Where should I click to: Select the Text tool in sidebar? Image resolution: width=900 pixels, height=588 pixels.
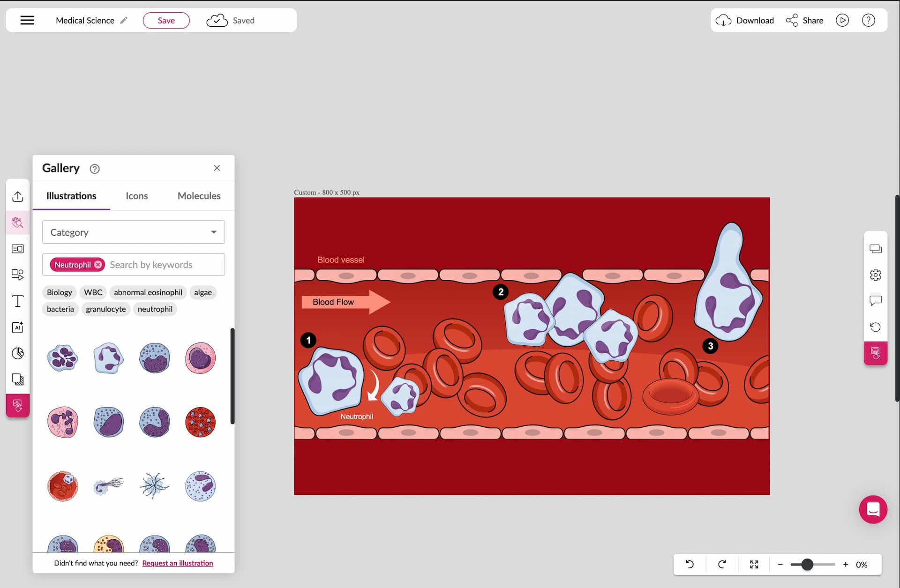click(18, 301)
